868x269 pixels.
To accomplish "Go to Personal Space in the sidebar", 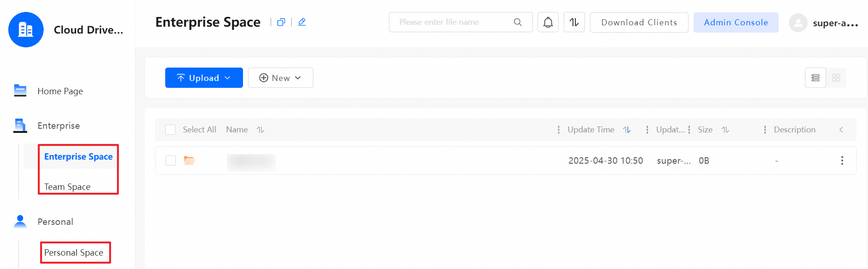I will coord(74,252).
